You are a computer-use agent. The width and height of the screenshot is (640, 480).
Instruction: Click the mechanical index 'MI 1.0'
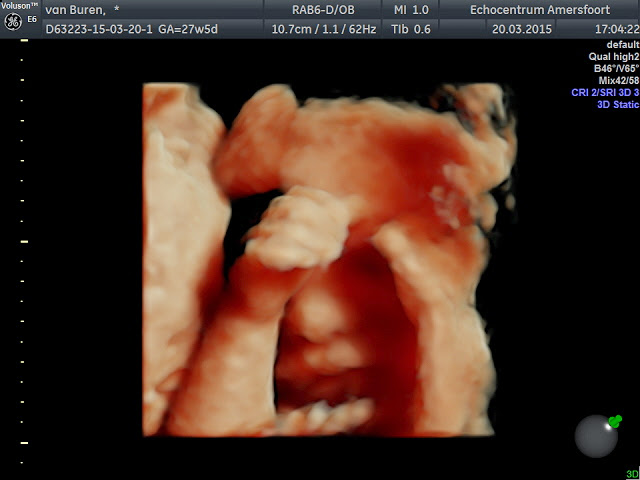pyautogui.click(x=411, y=10)
